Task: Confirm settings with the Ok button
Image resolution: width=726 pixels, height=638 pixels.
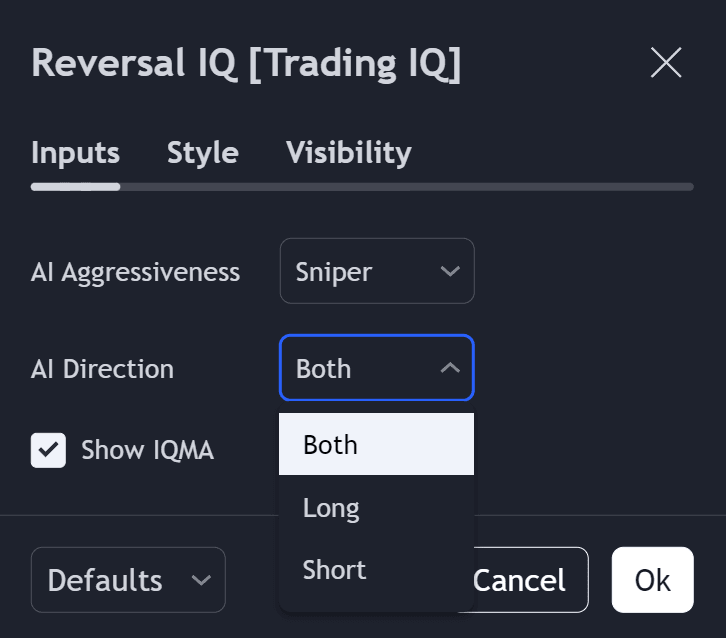Action: [x=652, y=580]
